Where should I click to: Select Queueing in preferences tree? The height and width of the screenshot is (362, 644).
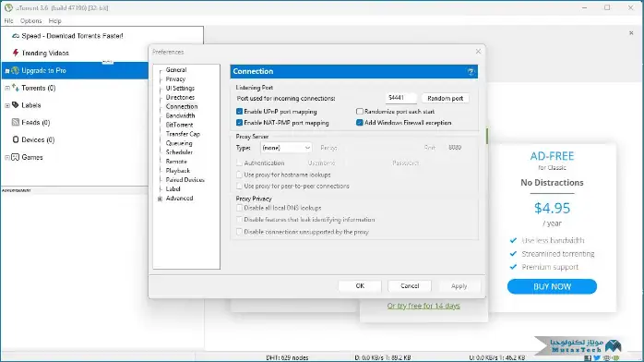[x=179, y=143]
